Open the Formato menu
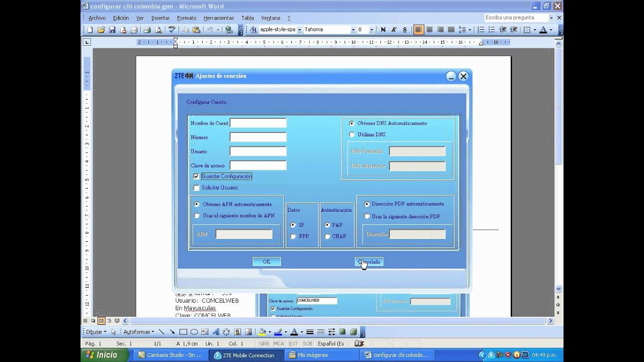 [187, 18]
